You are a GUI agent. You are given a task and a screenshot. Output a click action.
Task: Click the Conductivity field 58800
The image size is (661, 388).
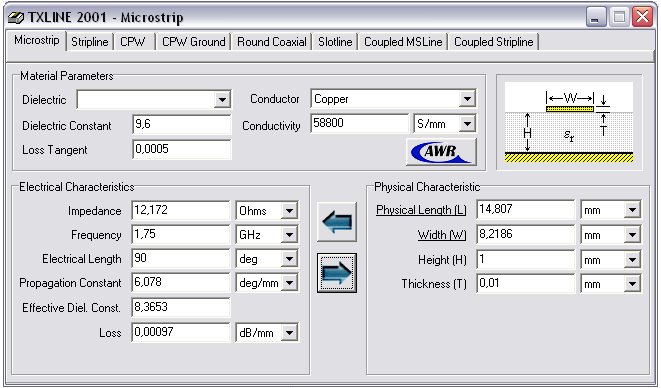[x=360, y=123]
